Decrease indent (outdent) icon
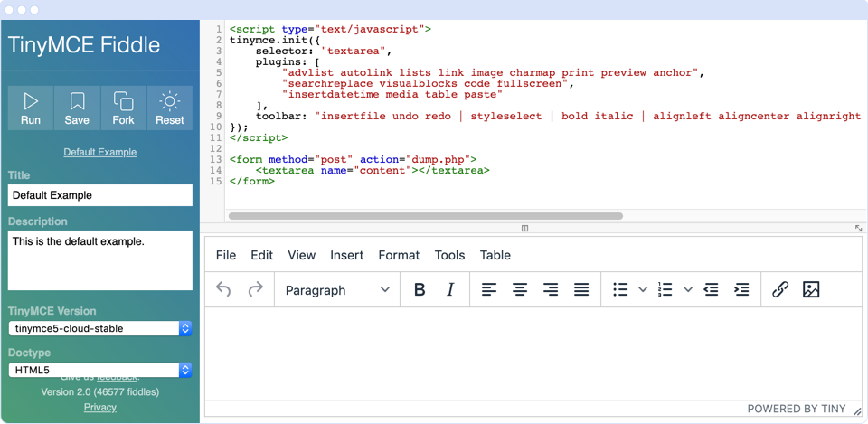The image size is (868, 424). tap(711, 289)
